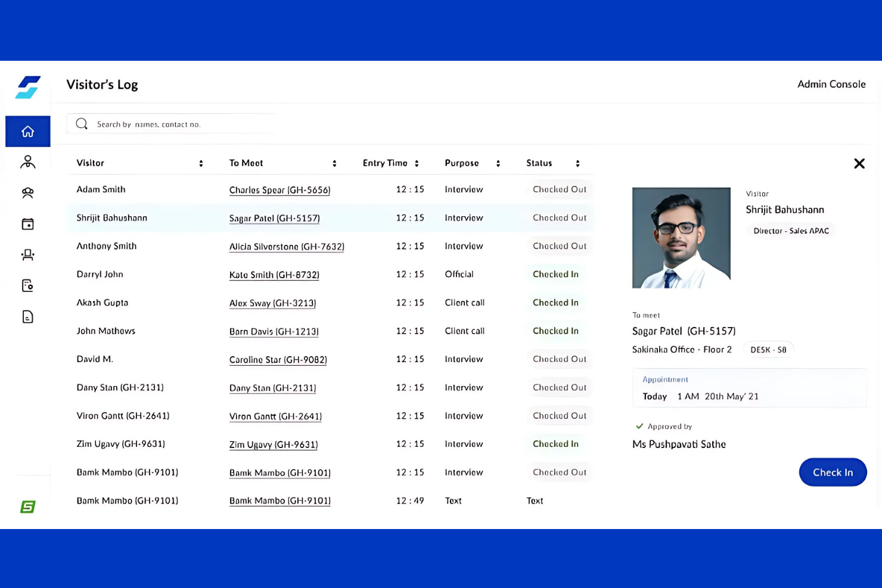Sort by Status column arrows

click(x=577, y=163)
